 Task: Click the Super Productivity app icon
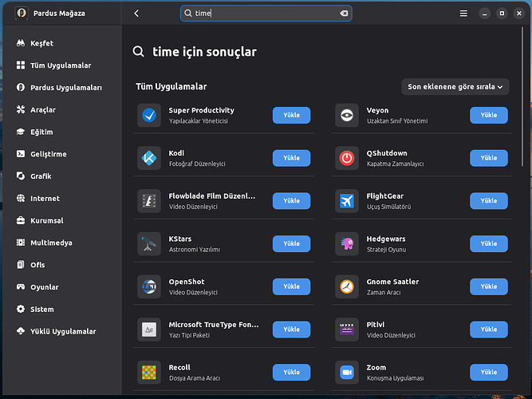[148, 116]
